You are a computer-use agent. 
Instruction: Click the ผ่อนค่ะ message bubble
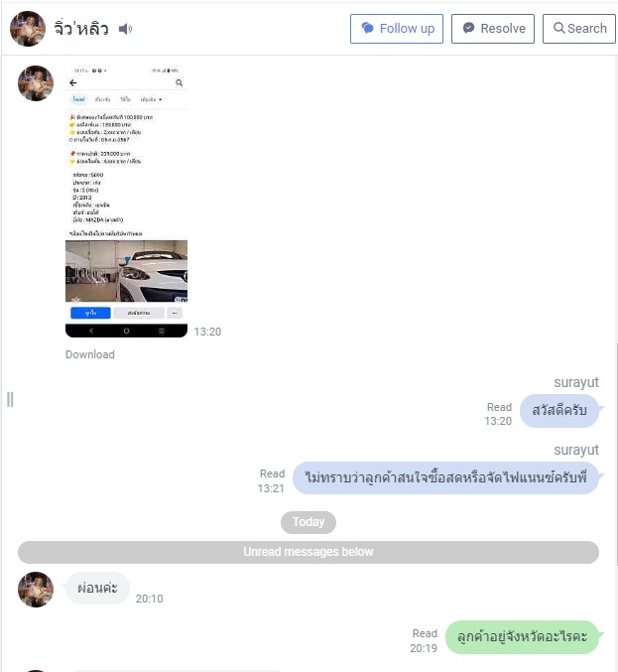click(x=97, y=588)
